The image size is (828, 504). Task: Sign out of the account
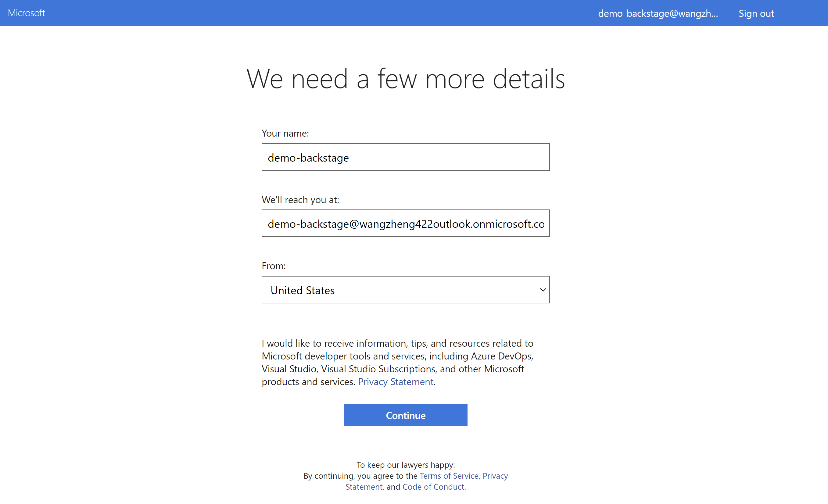click(756, 13)
